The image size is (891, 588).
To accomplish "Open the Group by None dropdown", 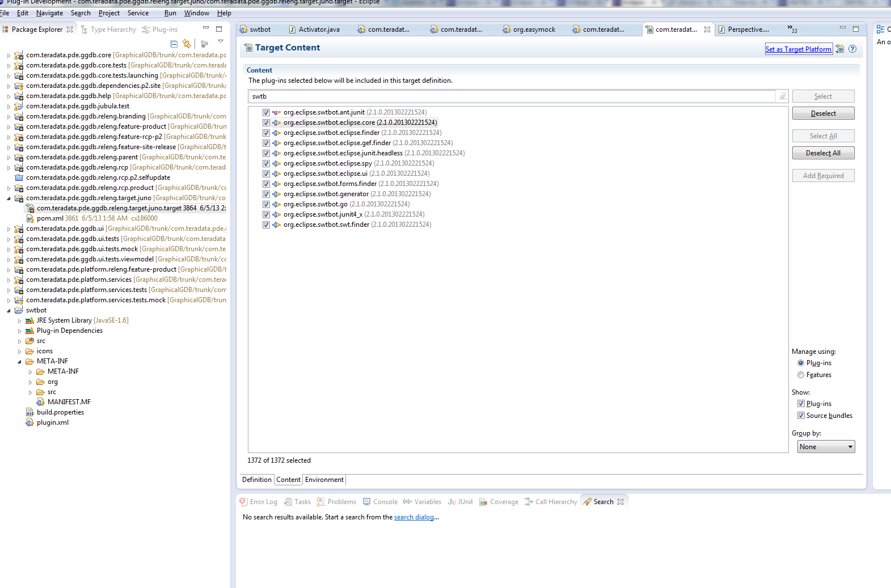I will (826, 447).
